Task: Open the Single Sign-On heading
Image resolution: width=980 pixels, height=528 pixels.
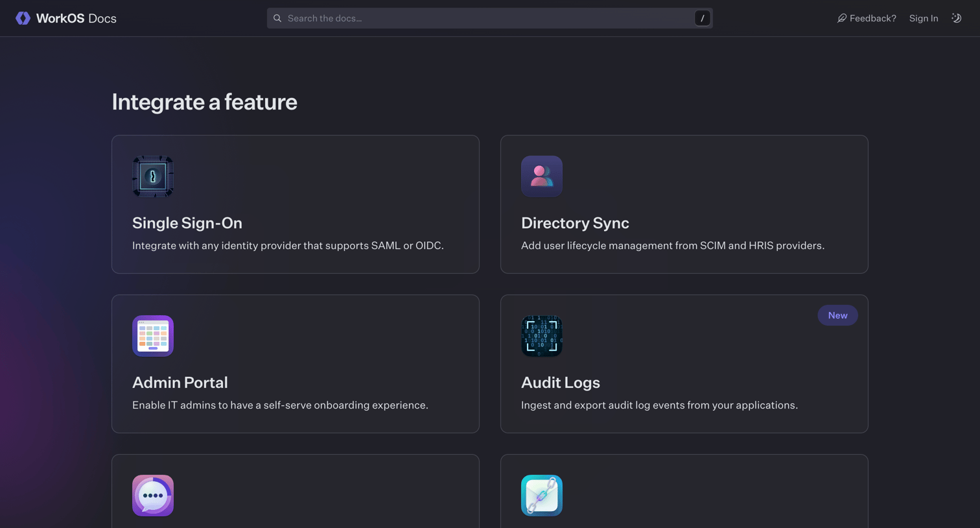Action: 187,222
